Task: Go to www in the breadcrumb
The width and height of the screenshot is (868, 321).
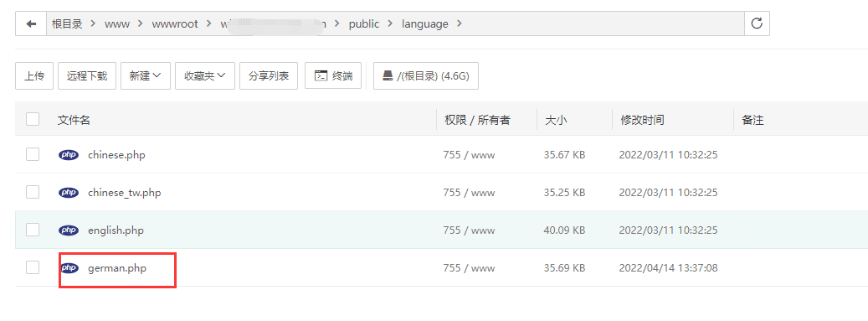Action: pos(117,23)
